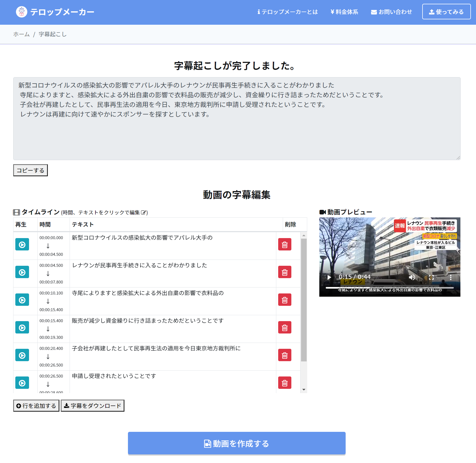Image resolution: width=476 pixels, height=463 pixels.
Task: Play the row starting 00:00:04.500
Action: tap(22, 272)
